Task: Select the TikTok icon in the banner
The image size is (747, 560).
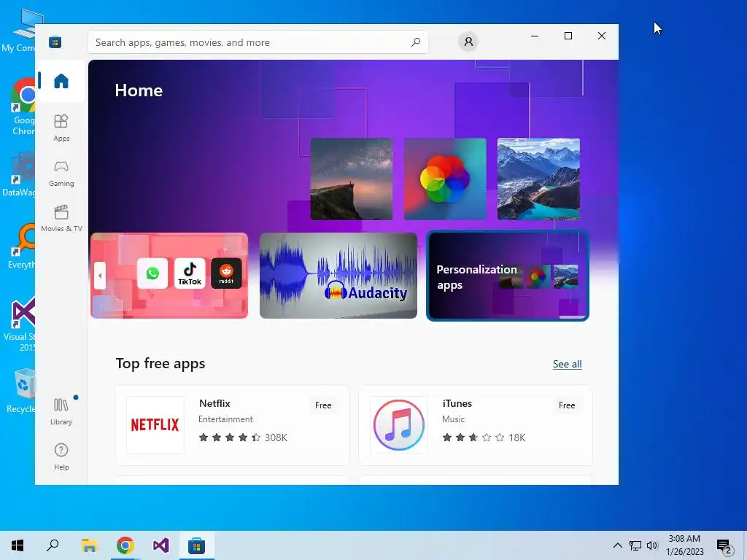Action: tap(190, 273)
